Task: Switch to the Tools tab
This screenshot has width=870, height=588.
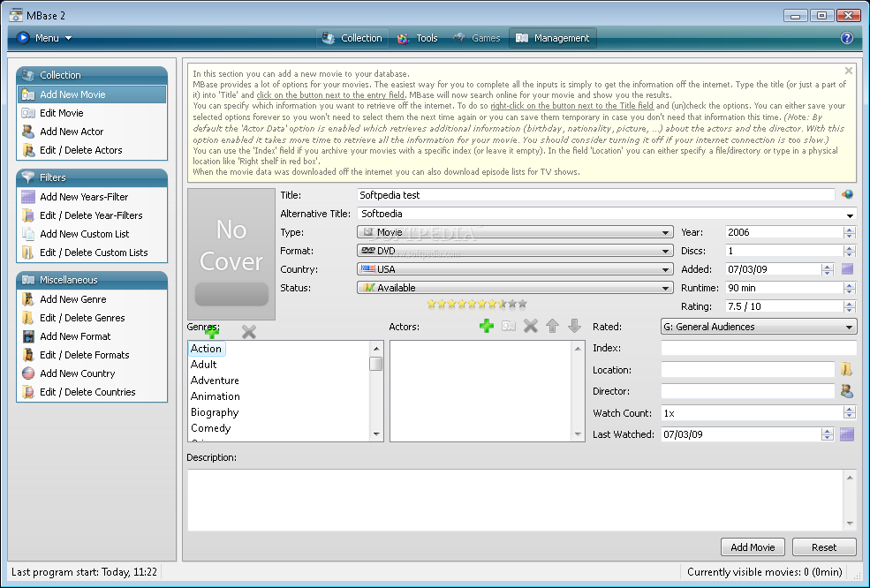Action: tap(419, 38)
